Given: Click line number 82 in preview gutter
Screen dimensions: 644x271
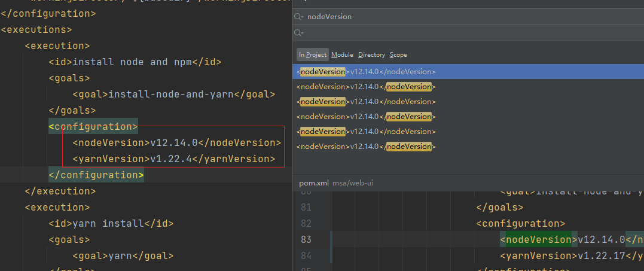Looking at the screenshot, I should click(306, 223).
